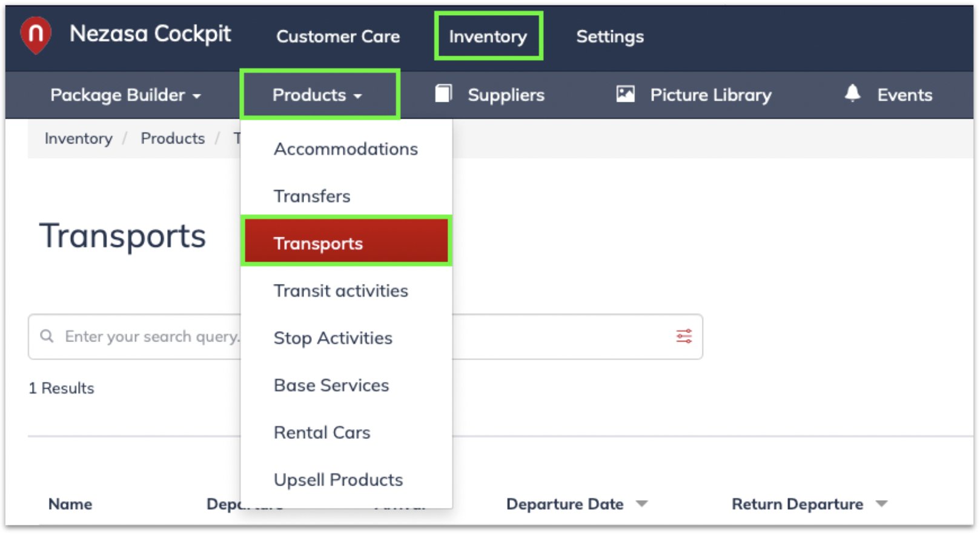Choose Rental Cars from menu

(322, 432)
